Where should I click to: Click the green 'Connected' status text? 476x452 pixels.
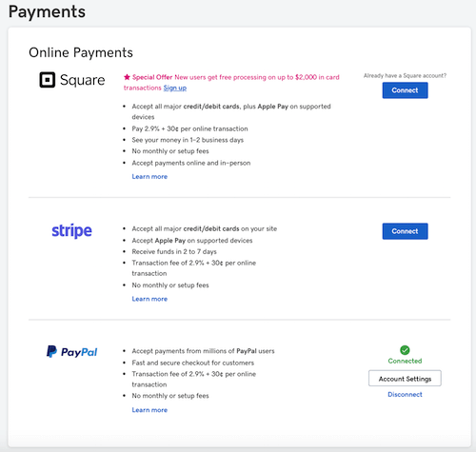405,361
